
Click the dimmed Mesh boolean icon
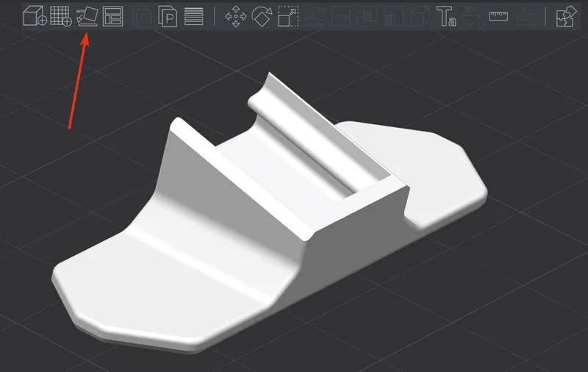367,16
